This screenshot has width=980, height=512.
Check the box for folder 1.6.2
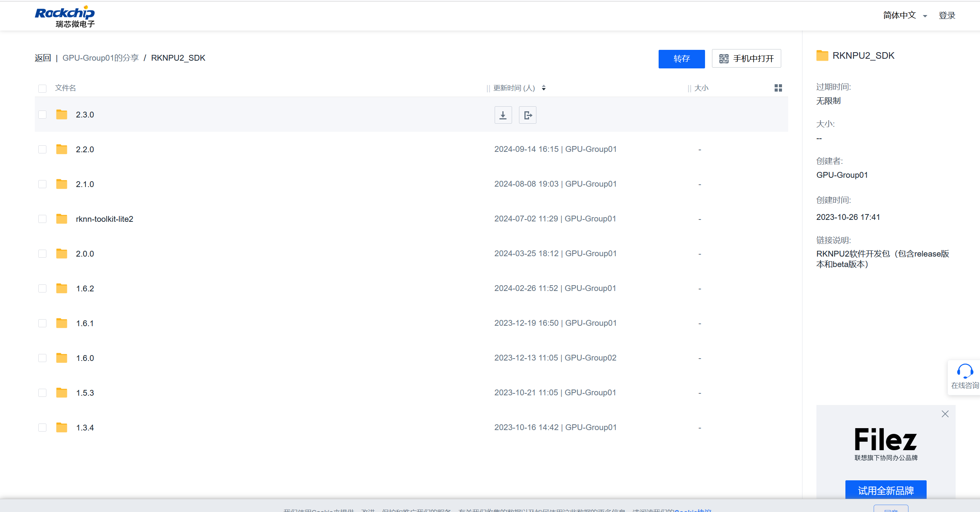43,289
